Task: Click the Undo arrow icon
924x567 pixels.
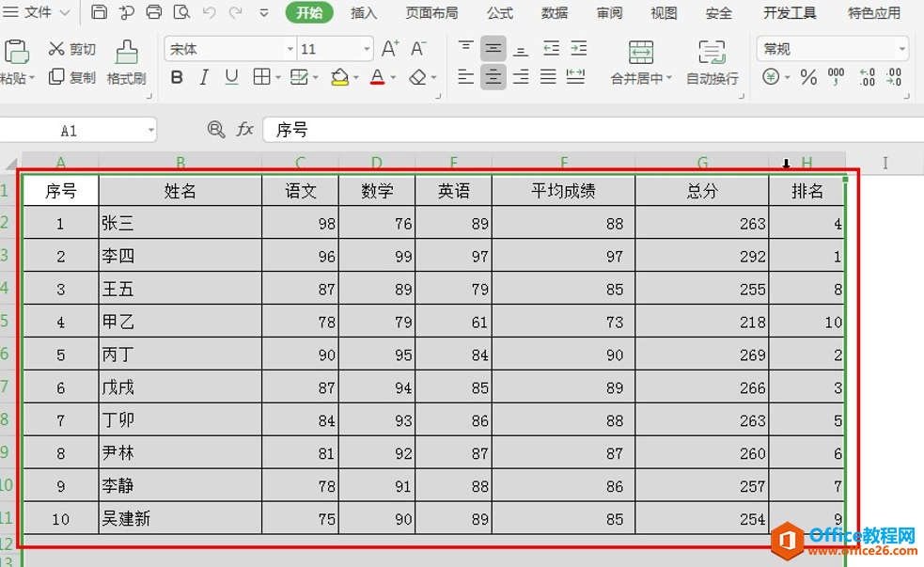Action: click(x=210, y=12)
